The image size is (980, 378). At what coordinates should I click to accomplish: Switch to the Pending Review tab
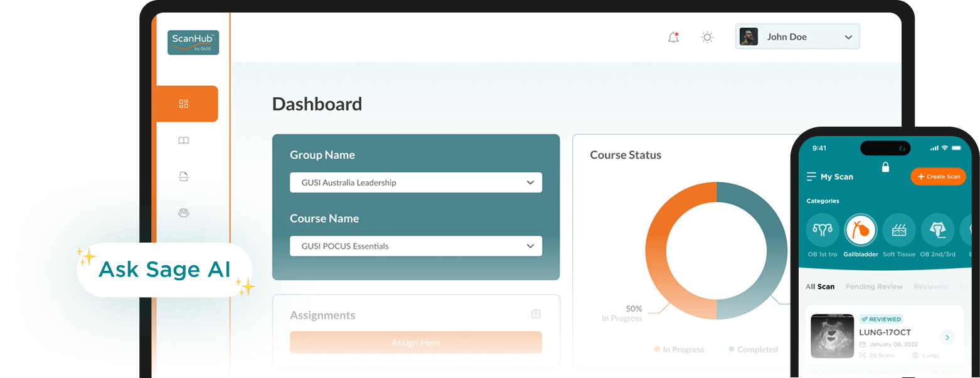(x=873, y=286)
